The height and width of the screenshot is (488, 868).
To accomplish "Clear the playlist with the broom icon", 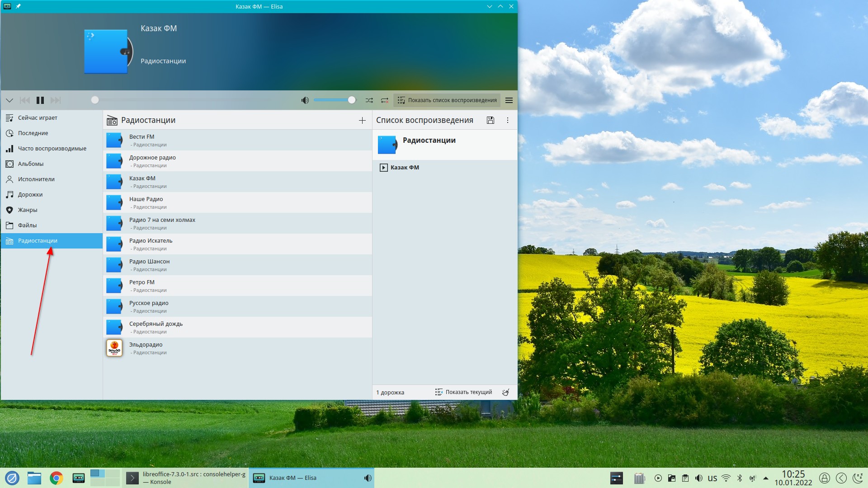I will [506, 392].
